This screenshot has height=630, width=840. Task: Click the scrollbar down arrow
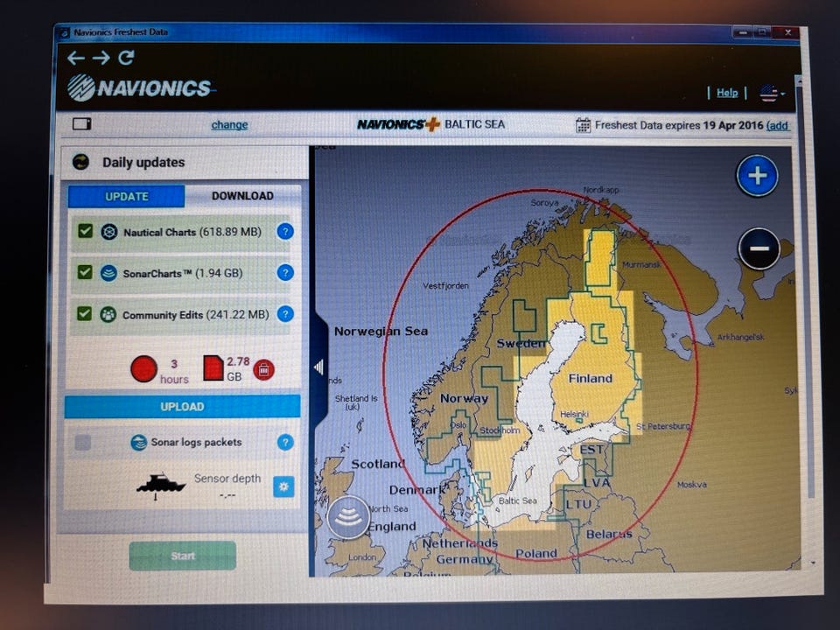click(x=813, y=563)
